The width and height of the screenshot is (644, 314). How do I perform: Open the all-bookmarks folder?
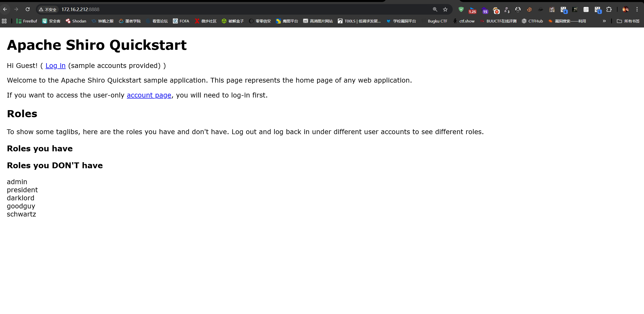628,21
